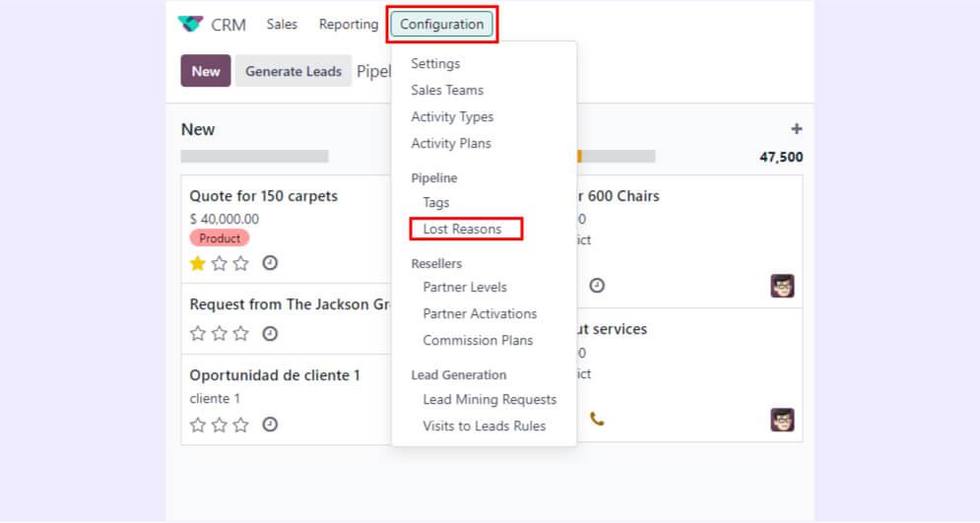Click the Generate Leads button
Image resolution: width=980 pixels, height=523 pixels.
coord(293,71)
